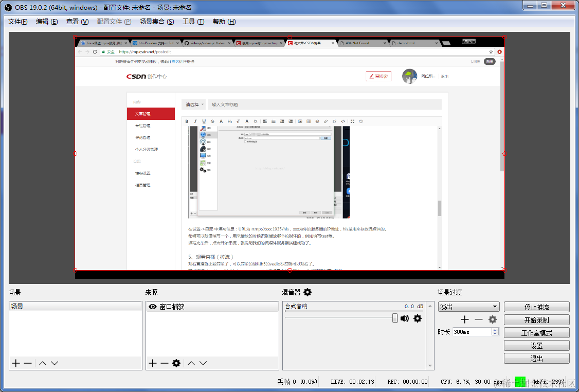Click 停止推流 to stop streaming
The image size is (579, 392).
pyautogui.click(x=536, y=307)
